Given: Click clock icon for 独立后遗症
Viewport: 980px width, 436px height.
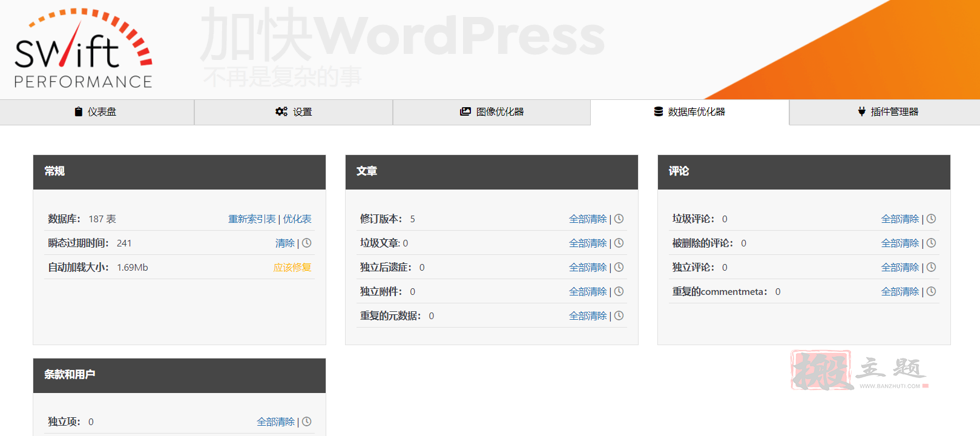Looking at the screenshot, I should pyautogui.click(x=619, y=267).
